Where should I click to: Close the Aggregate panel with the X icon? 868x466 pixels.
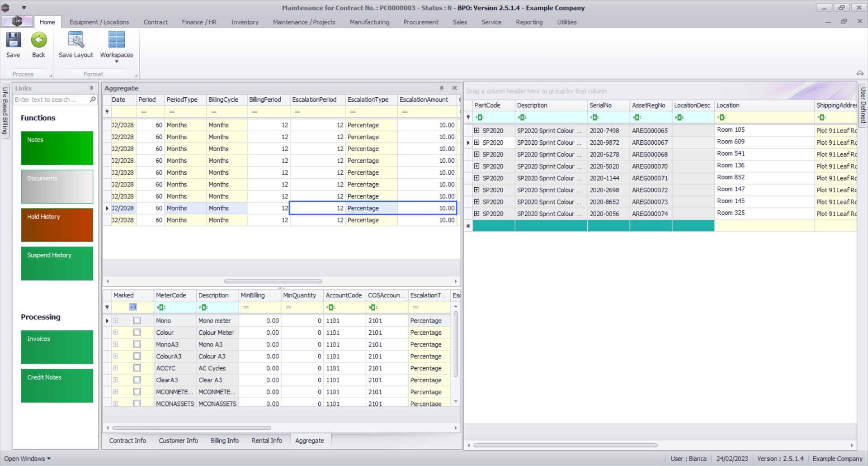click(454, 88)
